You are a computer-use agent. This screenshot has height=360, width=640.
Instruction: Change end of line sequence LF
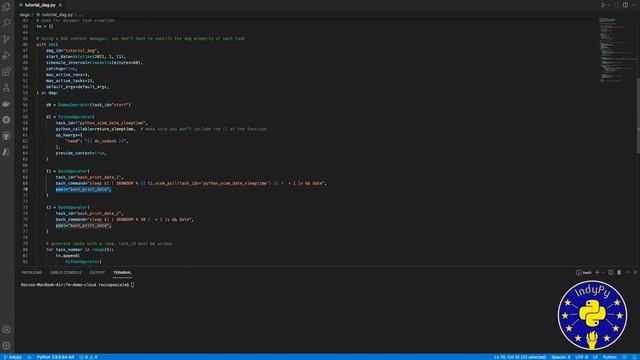pos(595,357)
